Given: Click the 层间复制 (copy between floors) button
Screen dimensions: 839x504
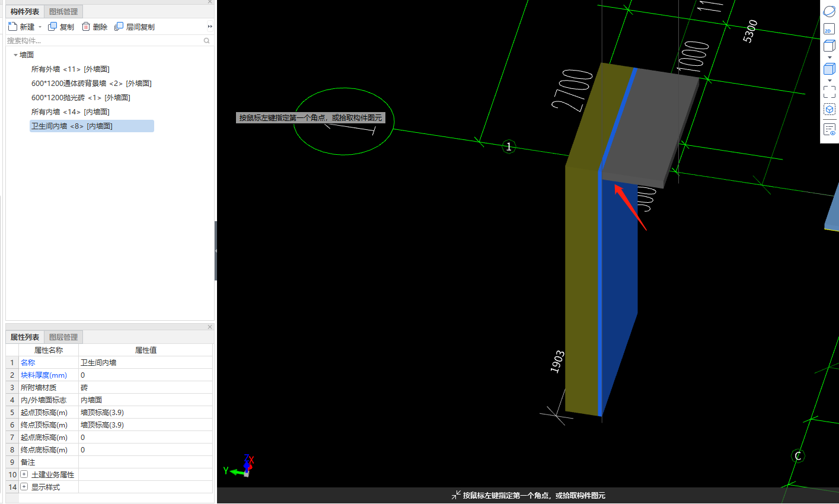Looking at the screenshot, I should tap(135, 27).
